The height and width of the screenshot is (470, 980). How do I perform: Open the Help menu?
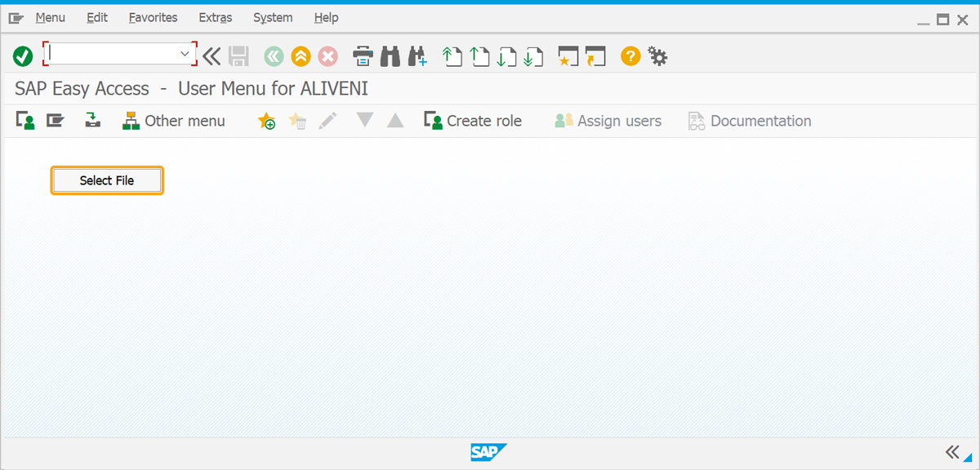(326, 17)
